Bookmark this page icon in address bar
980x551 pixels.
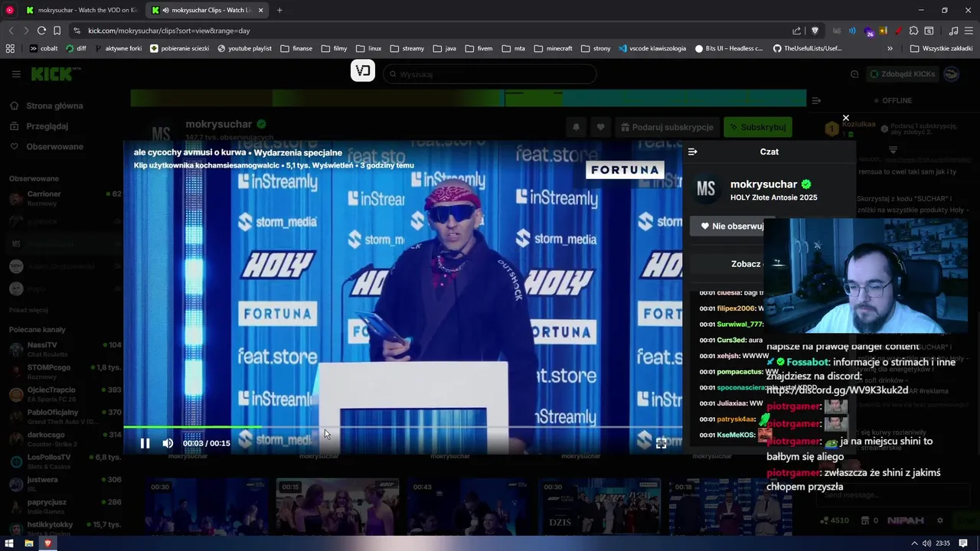coord(57,31)
